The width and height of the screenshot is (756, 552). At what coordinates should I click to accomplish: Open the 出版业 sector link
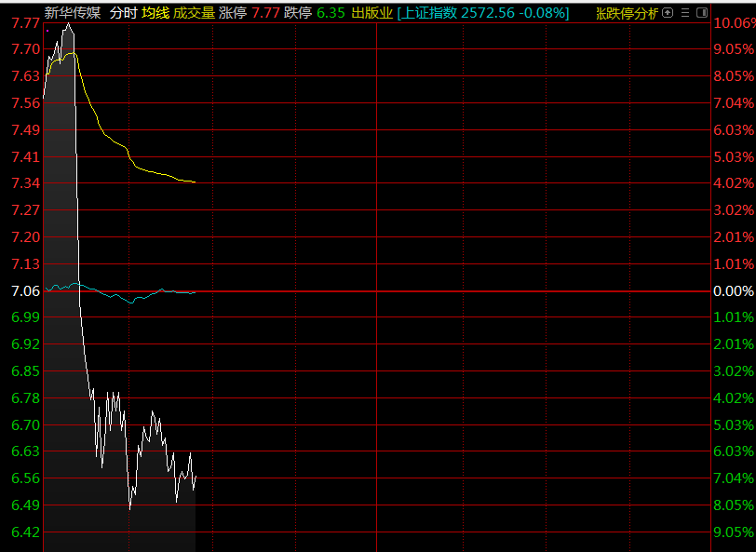pyautogui.click(x=371, y=13)
